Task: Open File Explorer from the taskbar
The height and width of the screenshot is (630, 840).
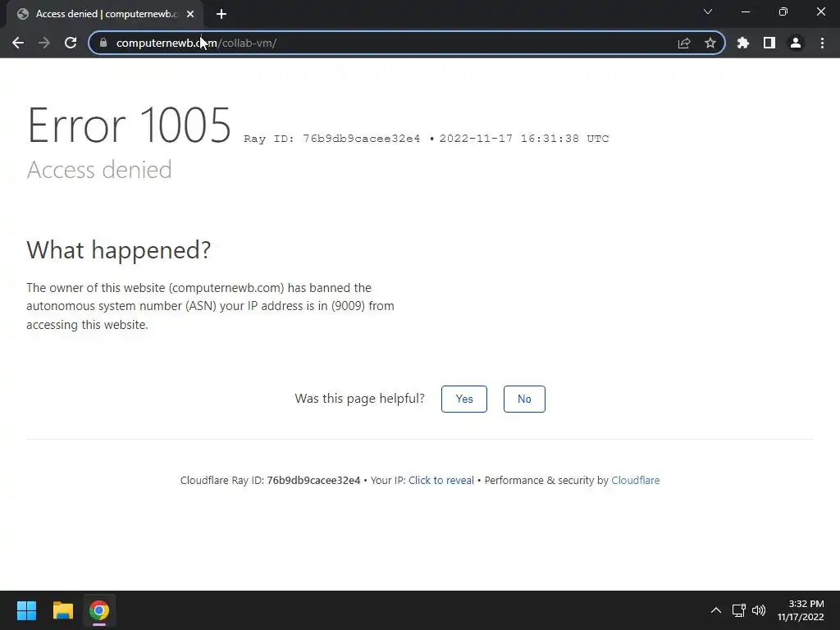Action: [x=62, y=610]
